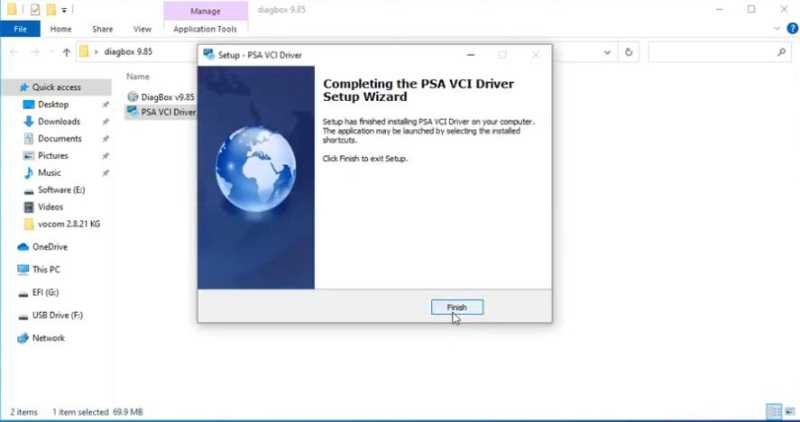
Task: Click the Network icon in sidebar
Action: tap(23, 338)
